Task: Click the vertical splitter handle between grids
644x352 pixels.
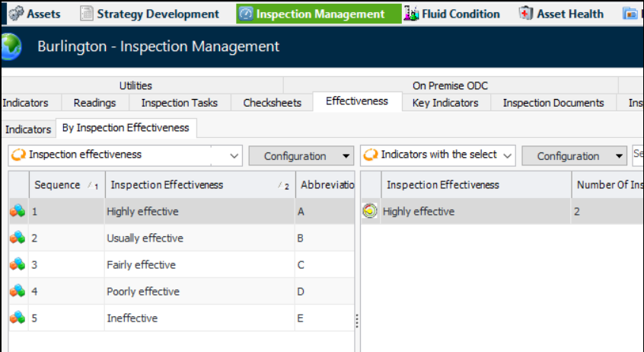Action: pyautogui.click(x=356, y=322)
